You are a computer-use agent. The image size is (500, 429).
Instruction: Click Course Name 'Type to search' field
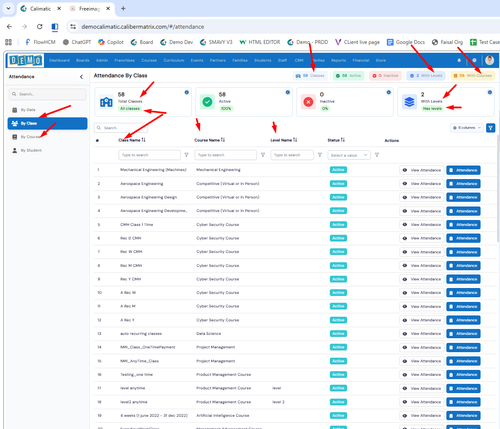tap(225, 155)
